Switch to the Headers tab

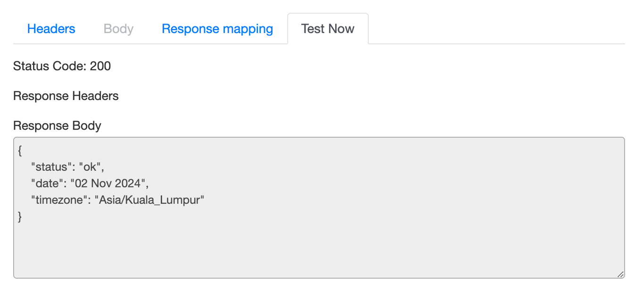[51, 29]
